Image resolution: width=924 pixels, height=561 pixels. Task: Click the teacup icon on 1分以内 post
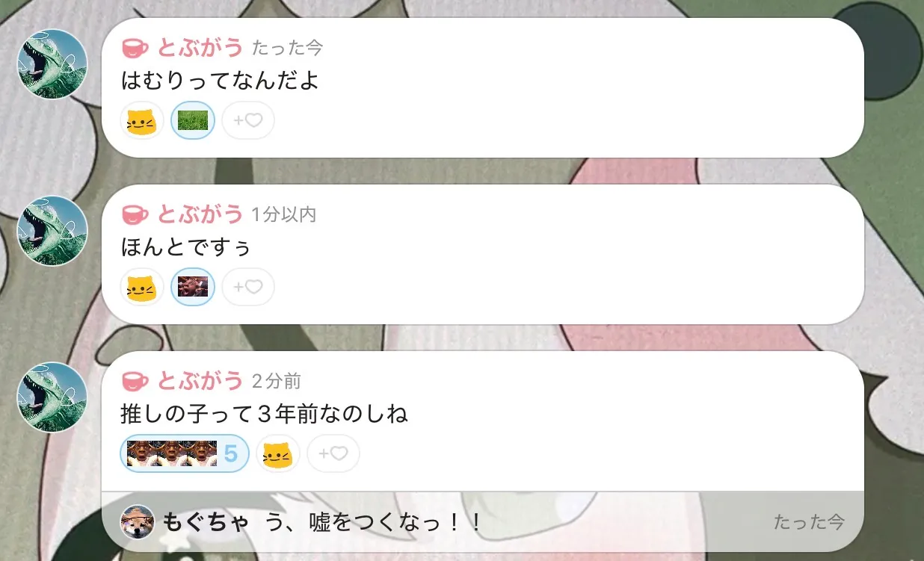point(135,215)
